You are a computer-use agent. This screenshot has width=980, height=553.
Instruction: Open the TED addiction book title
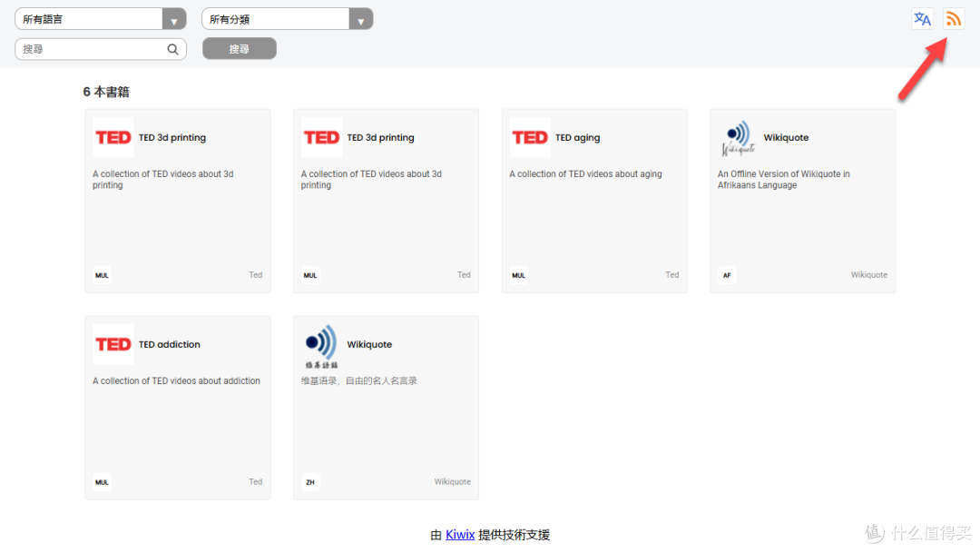(169, 344)
